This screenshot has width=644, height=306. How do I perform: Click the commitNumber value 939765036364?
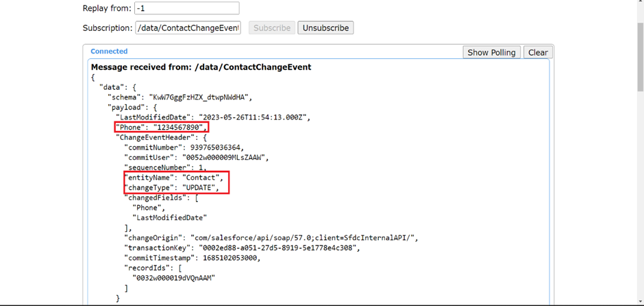[216, 148]
